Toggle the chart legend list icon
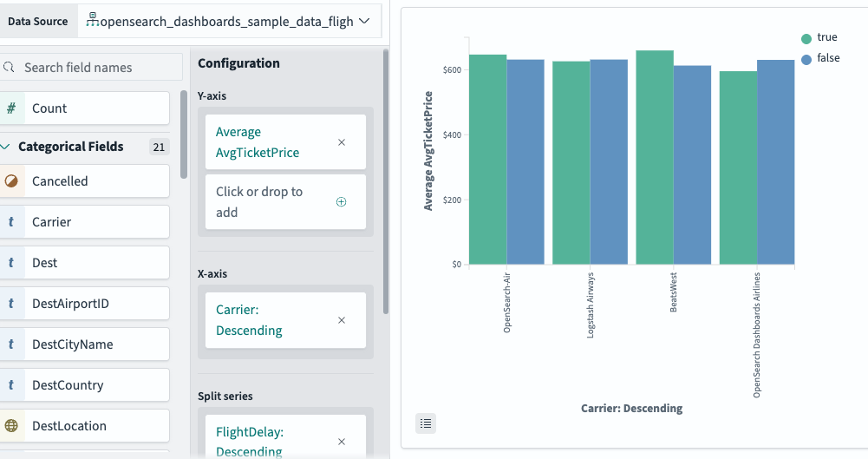The height and width of the screenshot is (459, 868). (426, 423)
